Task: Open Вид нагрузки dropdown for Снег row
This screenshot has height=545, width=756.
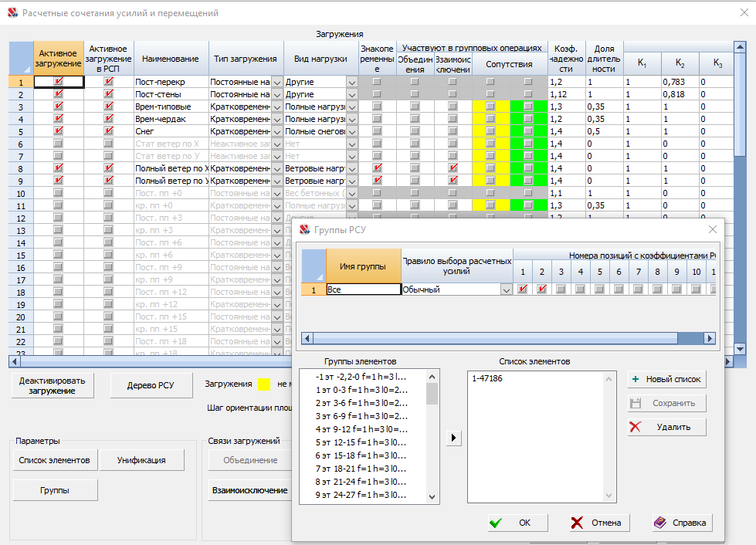Action: click(352, 131)
